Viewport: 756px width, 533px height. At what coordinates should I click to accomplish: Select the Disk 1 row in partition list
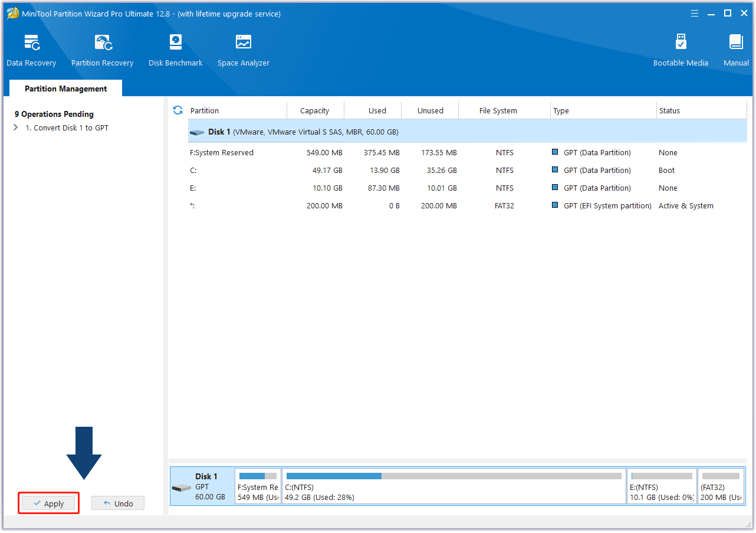tap(468, 132)
